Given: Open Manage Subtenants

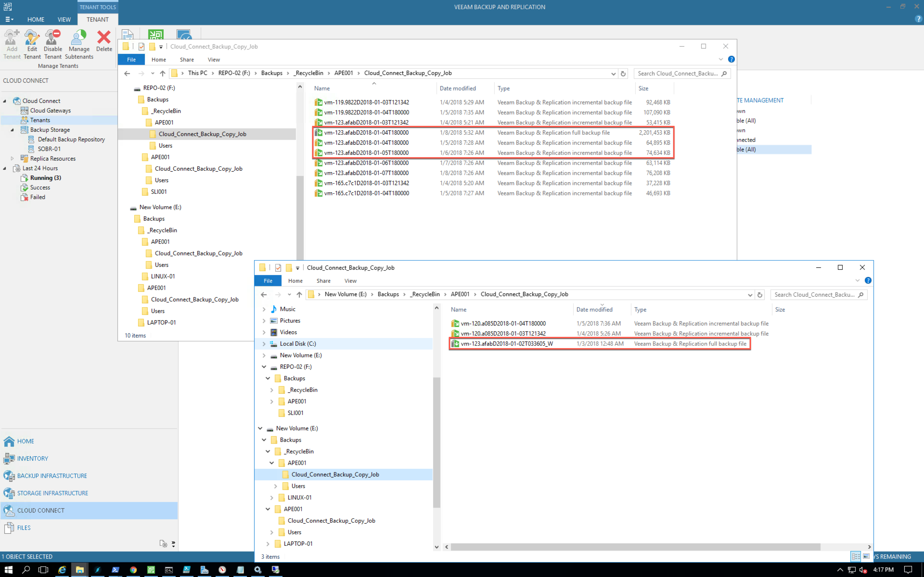Looking at the screenshot, I should point(79,44).
